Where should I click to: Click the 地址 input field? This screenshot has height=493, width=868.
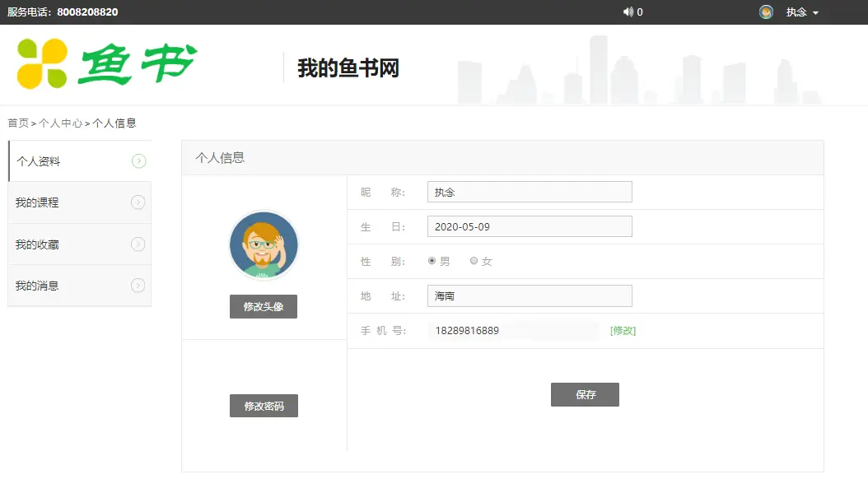pos(530,296)
